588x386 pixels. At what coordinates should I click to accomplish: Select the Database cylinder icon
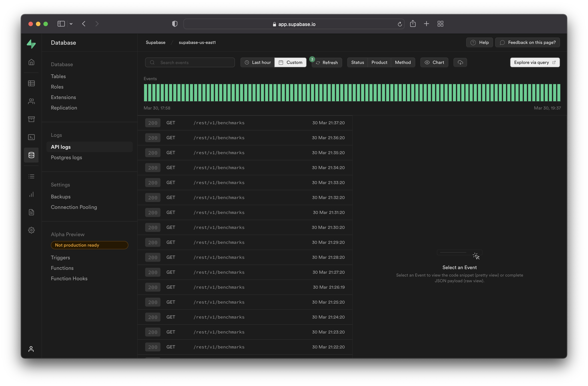[x=31, y=155]
